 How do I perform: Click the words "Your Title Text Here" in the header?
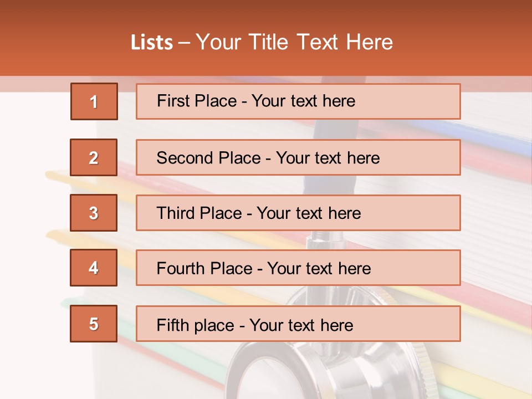pyautogui.click(x=294, y=42)
